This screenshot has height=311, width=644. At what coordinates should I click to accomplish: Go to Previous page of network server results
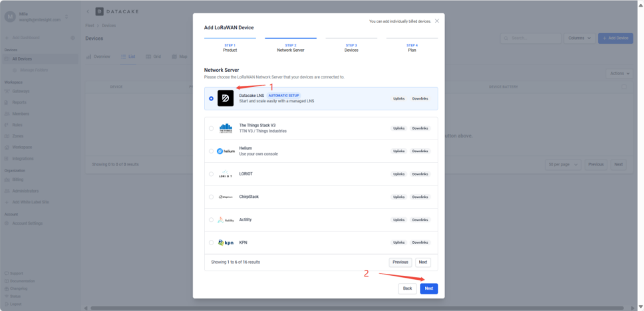tap(400, 262)
